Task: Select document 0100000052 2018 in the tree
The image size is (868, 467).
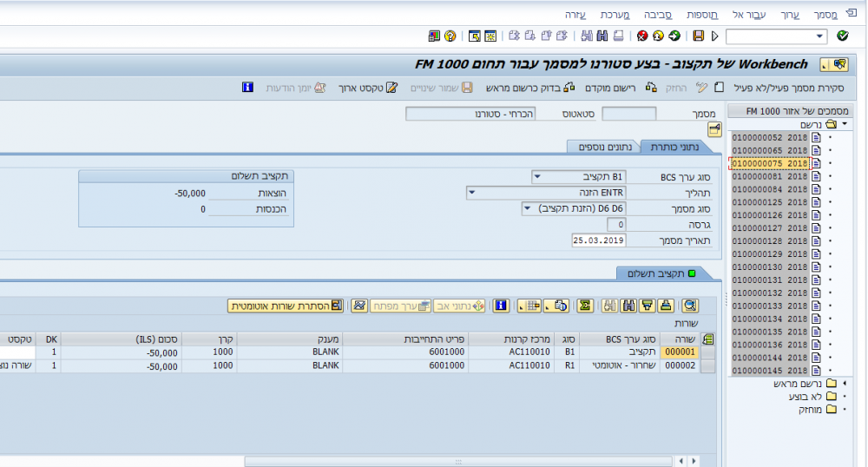Action: 769,137
